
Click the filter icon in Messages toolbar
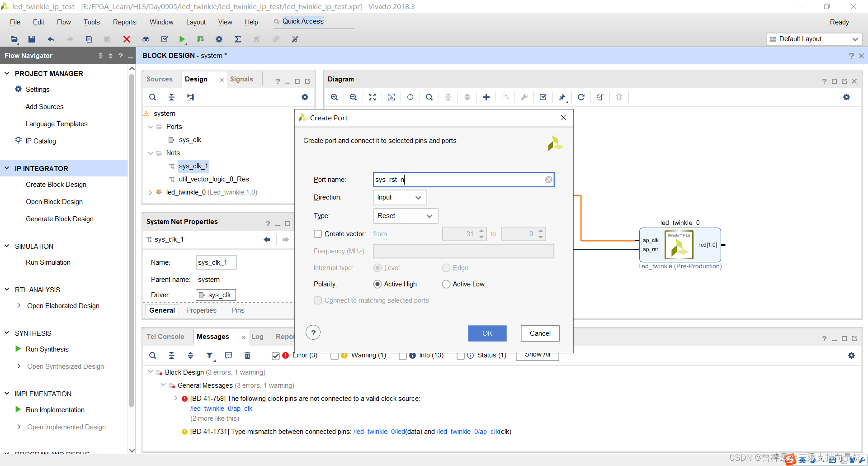coord(210,356)
